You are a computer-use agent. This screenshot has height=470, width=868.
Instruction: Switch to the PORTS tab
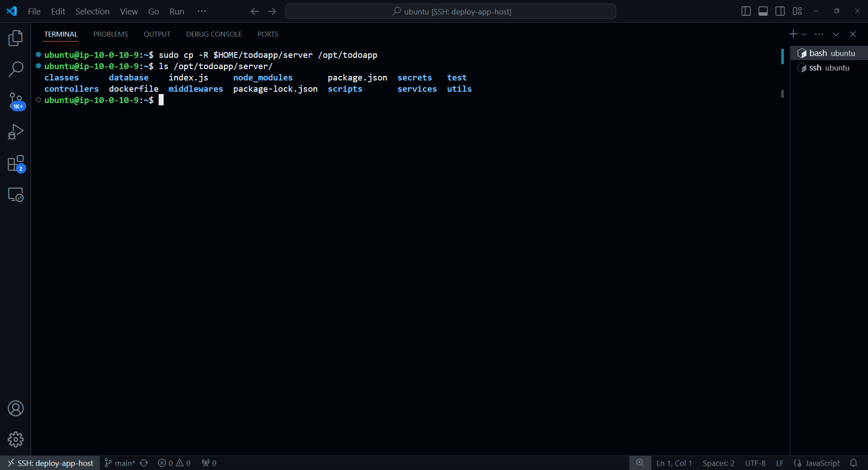coord(268,34)
